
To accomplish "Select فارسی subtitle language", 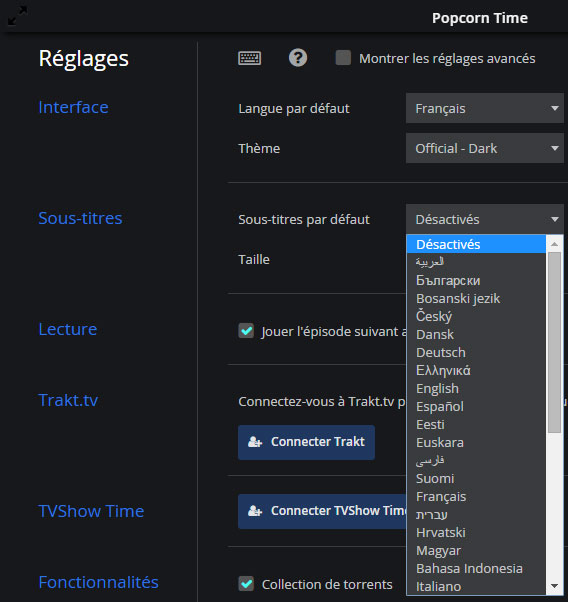I will click(476, 460).
